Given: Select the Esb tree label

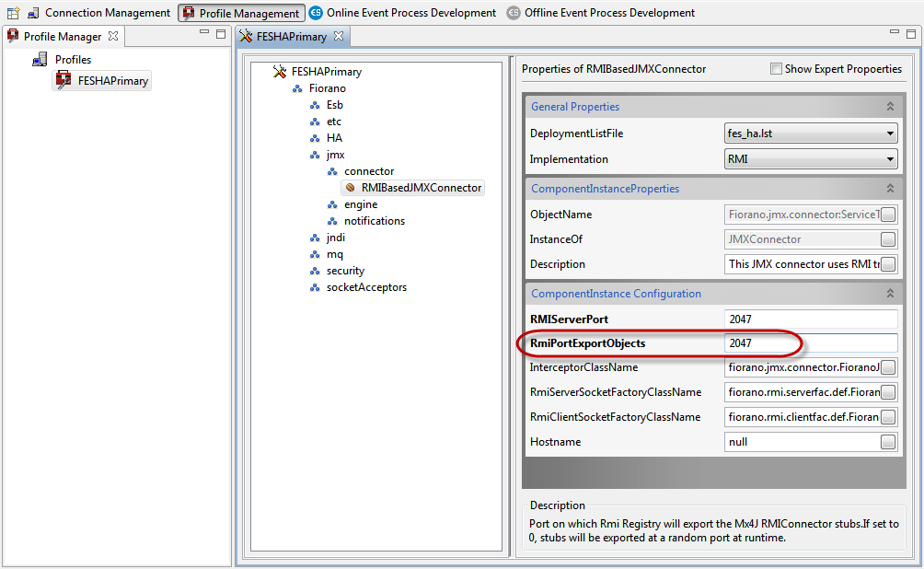Looking at the screenshot, I should 335,105.
